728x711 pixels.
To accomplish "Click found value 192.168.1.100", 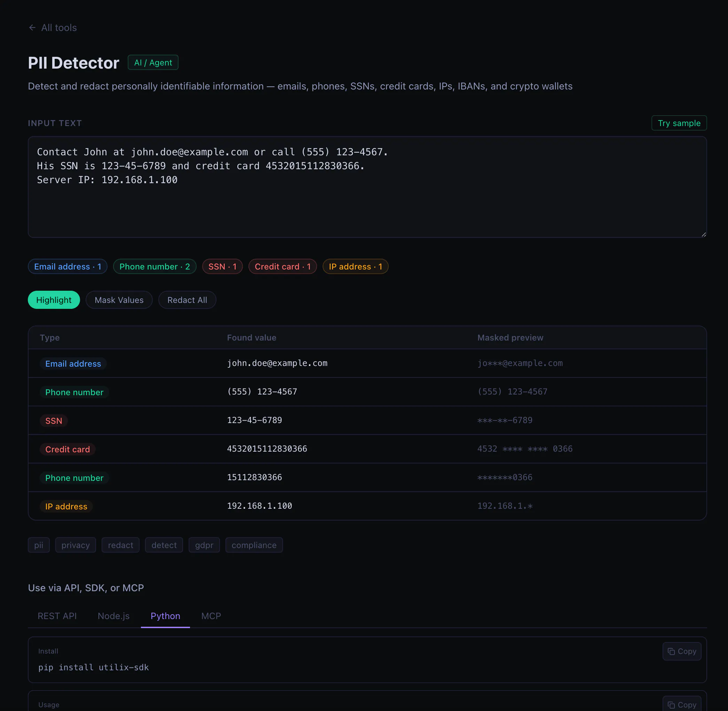I will (x=260, y=506).
